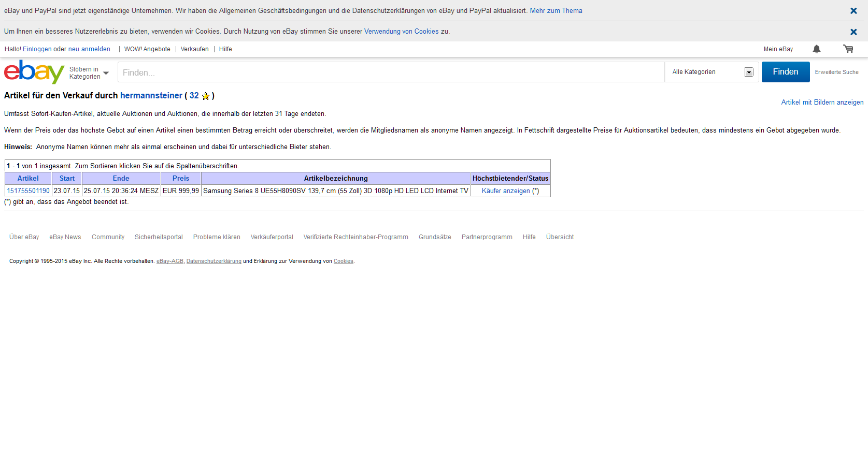This screenshot has height=468, width=868.
Task: Click the Einloggen link
Action: [x=37, y=49]
